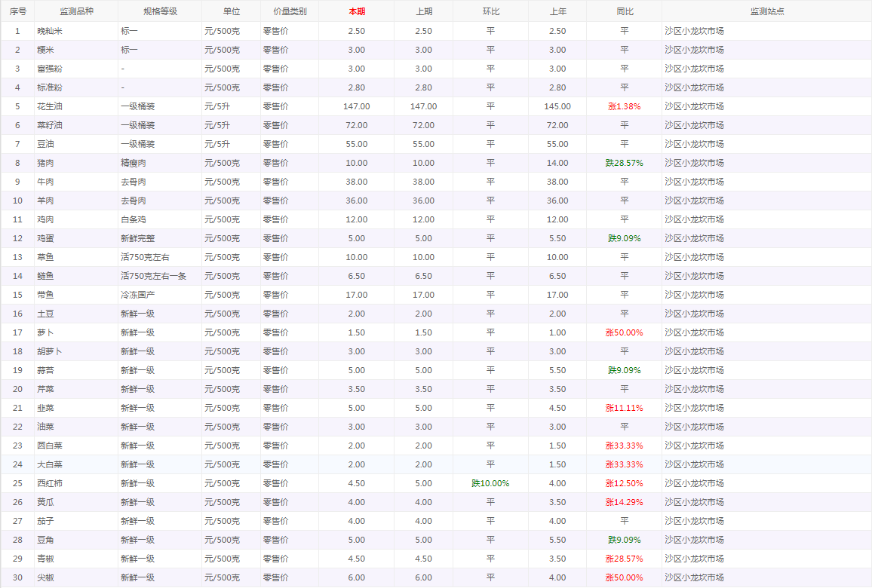Viewport: 872px width, 588px height.
Task: Click the 环比 column header
Action: click(x=490, y=11)
